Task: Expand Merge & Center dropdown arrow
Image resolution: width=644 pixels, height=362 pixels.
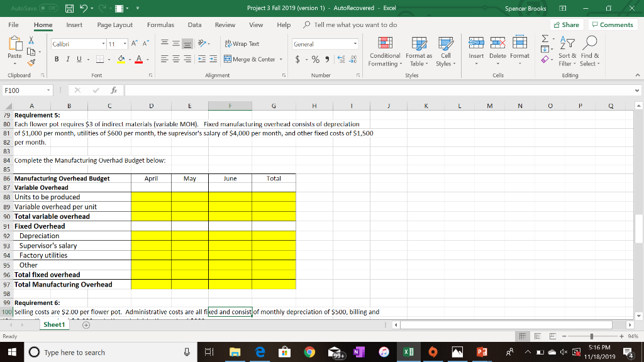Action: pos(281,60)
